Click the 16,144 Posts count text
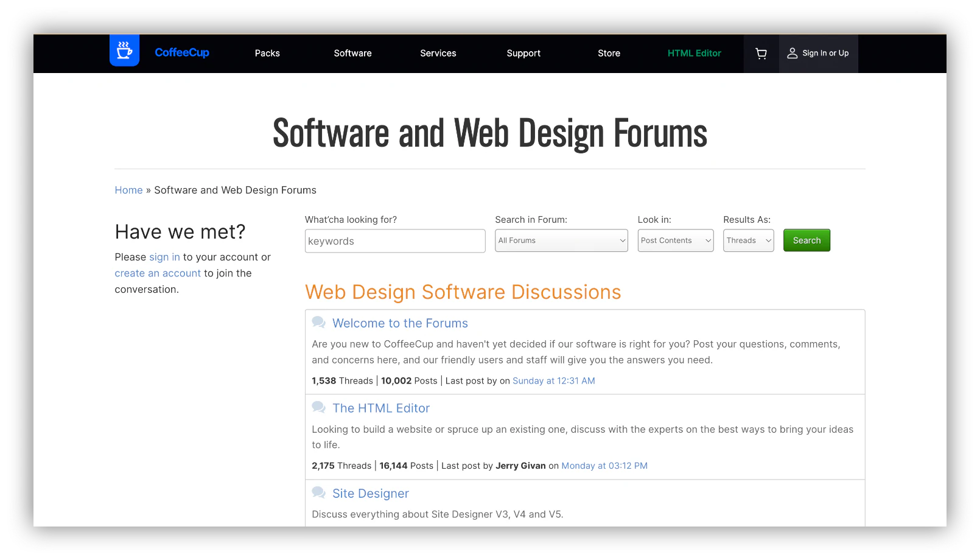 click(x=407, y=466)
